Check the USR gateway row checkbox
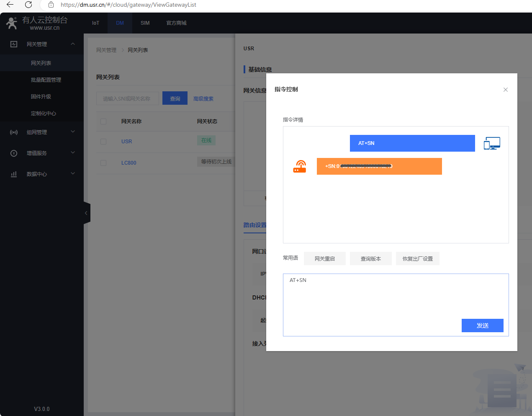This screenshot has width=532, height=416. (103, 142)
